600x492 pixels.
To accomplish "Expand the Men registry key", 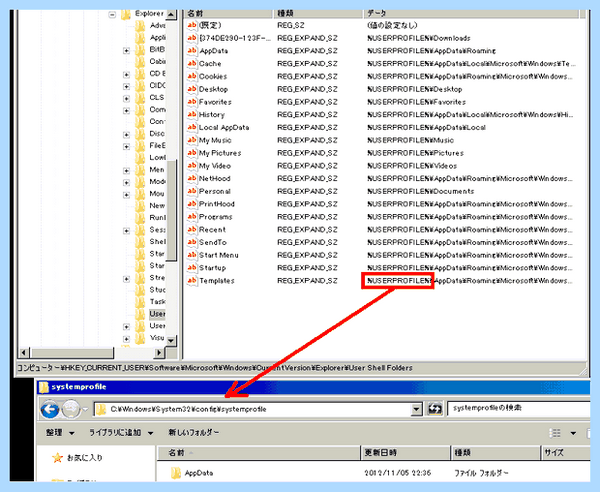I will (126, 171).
